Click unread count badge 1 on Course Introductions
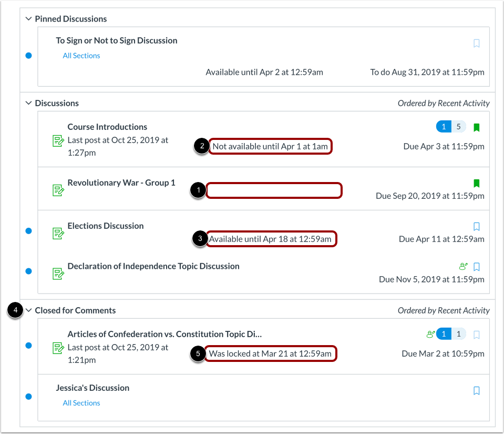504x434 pixels. click(x=444, y=127)
